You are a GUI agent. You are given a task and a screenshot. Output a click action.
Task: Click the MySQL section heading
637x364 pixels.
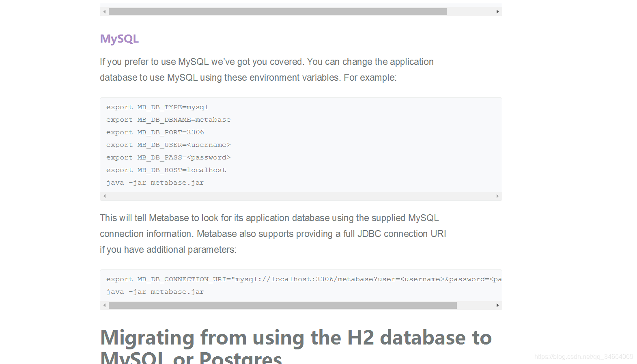(x=119, y=39)
